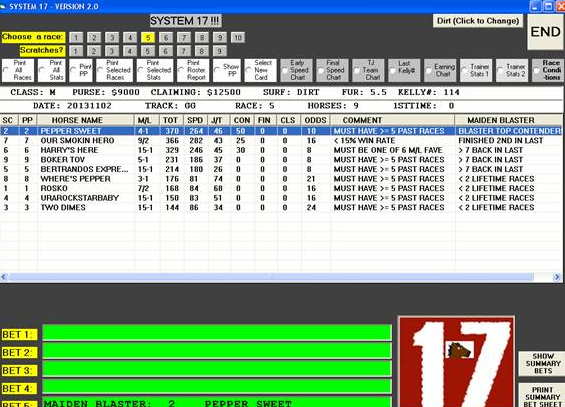The image size is (565, 407).
Task: Click the END button
Action: pos(546,32)
